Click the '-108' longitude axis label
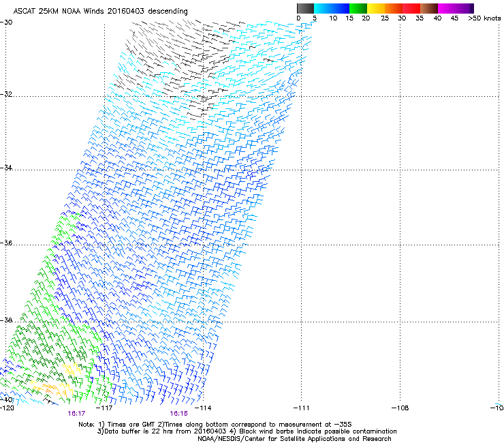 click(x=400, y=408)
